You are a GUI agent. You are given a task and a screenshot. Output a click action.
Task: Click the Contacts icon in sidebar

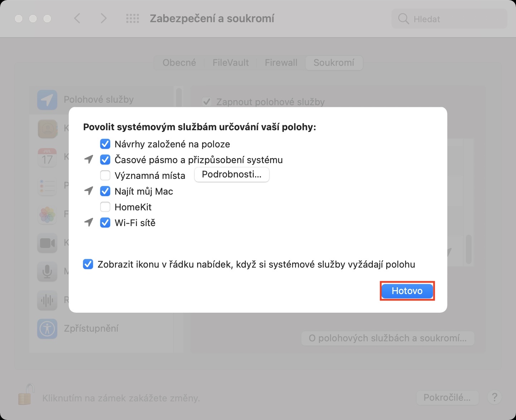pyautogui.click(x=47, y=128)
